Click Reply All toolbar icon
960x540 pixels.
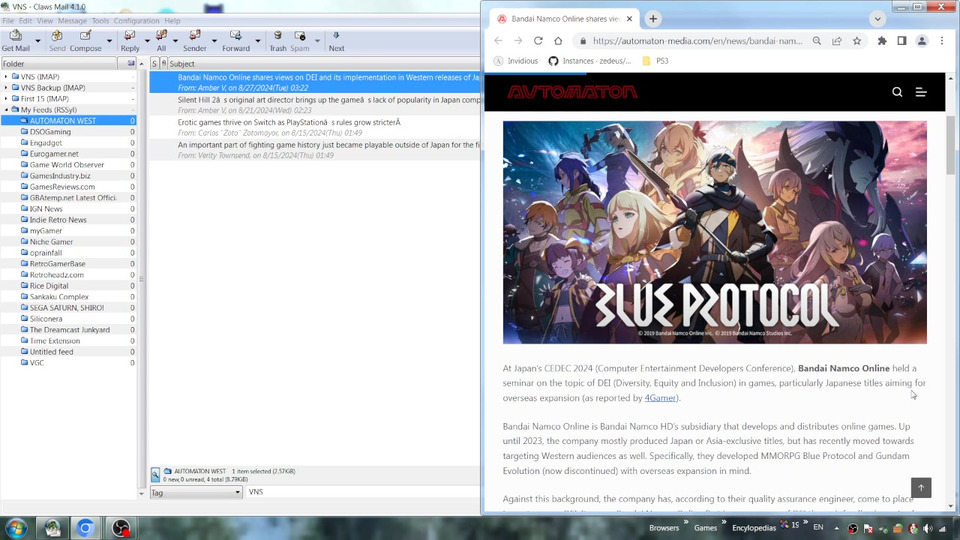161,41
